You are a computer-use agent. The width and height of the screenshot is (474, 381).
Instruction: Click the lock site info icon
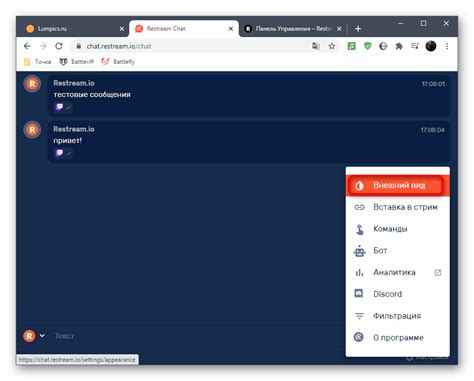79,46
